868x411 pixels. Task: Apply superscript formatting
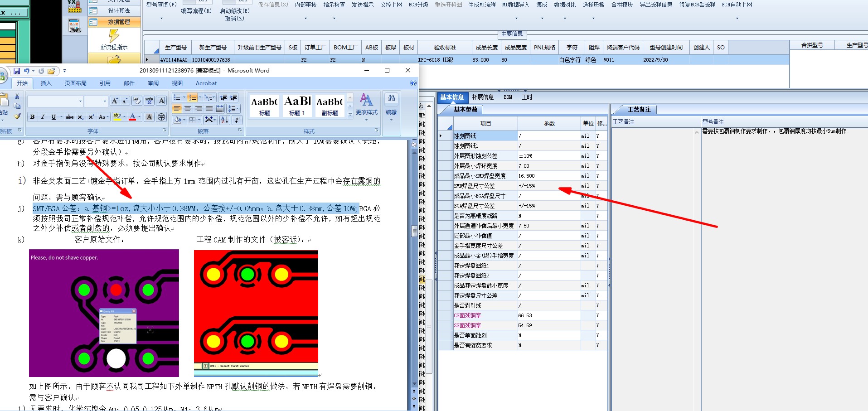[x=91, y=117]
